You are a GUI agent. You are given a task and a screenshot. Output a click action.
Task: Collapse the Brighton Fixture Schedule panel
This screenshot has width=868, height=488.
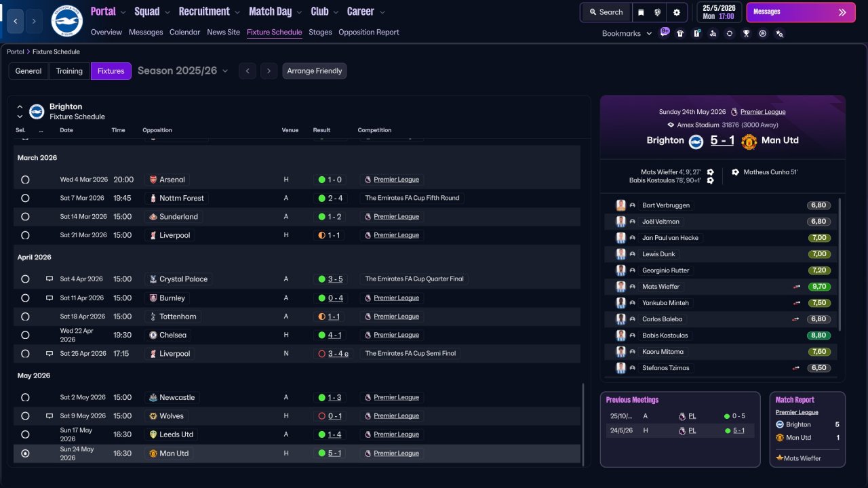(x=20, y=107)
